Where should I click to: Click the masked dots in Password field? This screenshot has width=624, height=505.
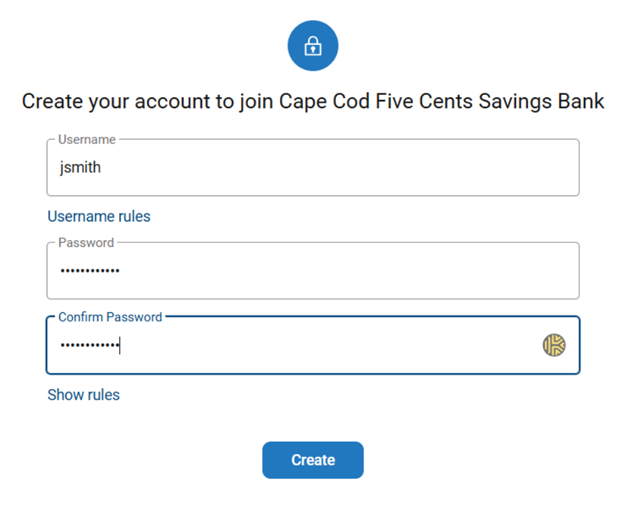pos(89,271)
